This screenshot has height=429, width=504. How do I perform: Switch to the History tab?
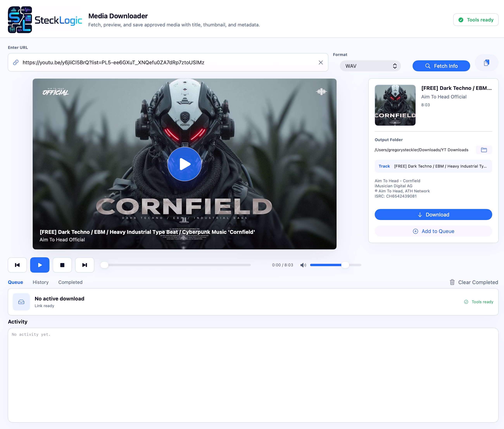(x=41, y=282)
